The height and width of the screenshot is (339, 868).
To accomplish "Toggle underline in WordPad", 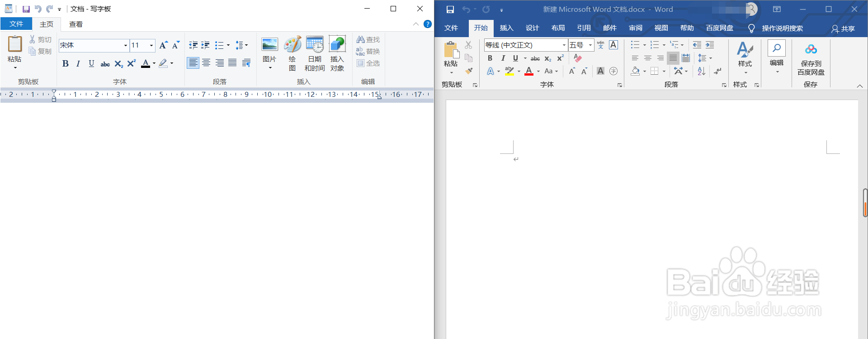I will pyautogui.click(x=91, y=63).
